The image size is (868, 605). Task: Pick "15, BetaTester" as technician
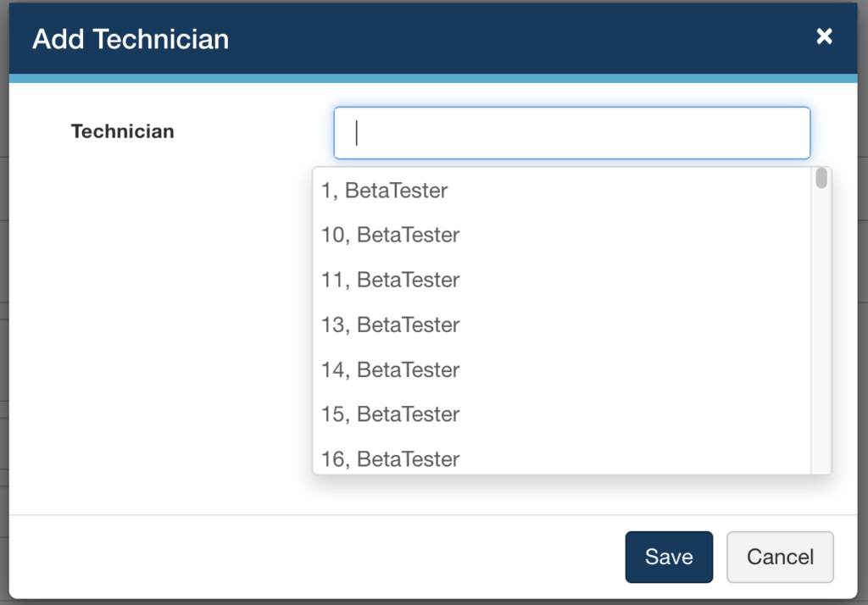(391, 414)
